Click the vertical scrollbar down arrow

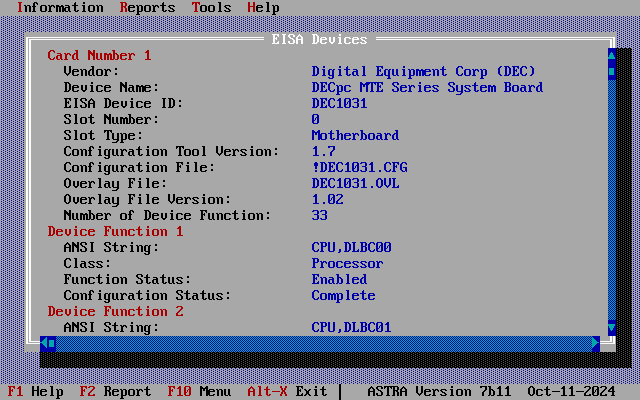(611, 327)
